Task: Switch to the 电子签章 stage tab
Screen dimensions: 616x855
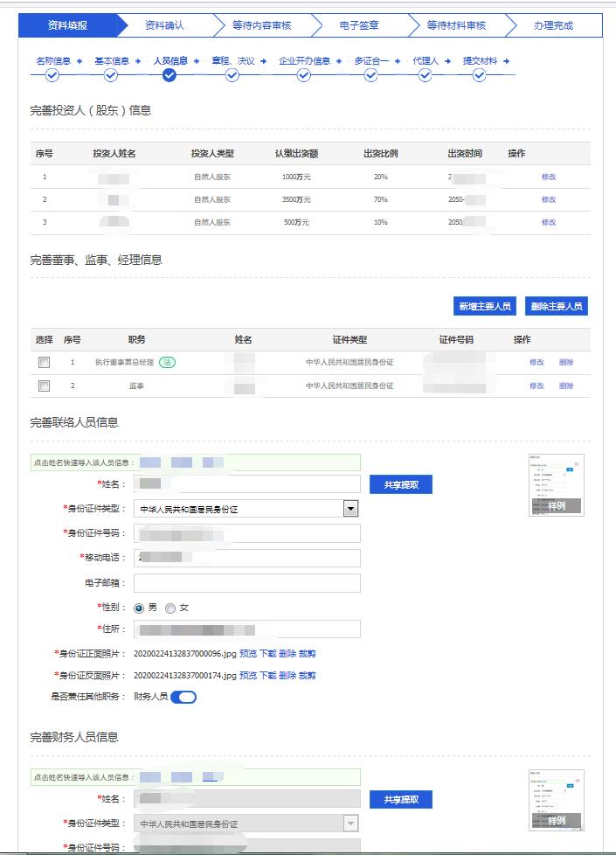Action: 359,25
